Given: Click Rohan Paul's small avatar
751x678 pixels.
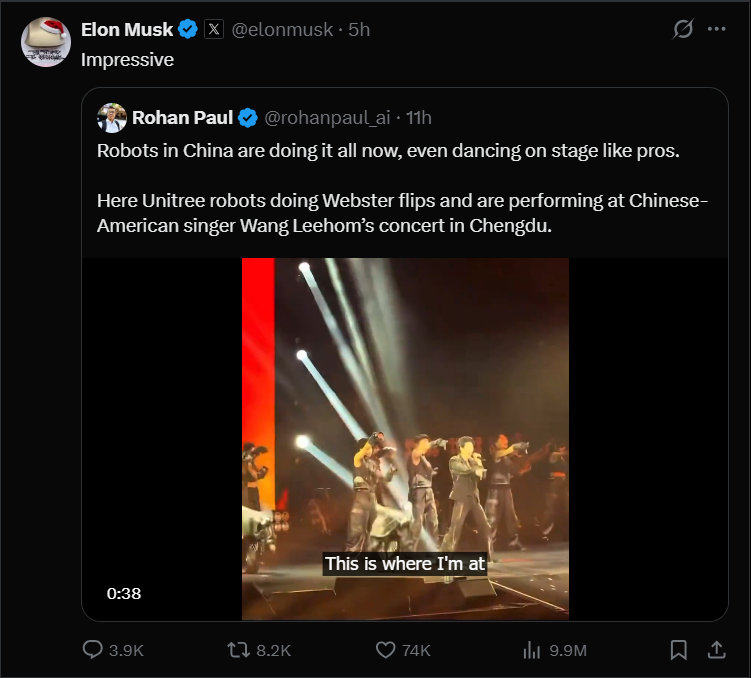Looking at the screenshot, I should pyautogui.click(x=111, y=118).
